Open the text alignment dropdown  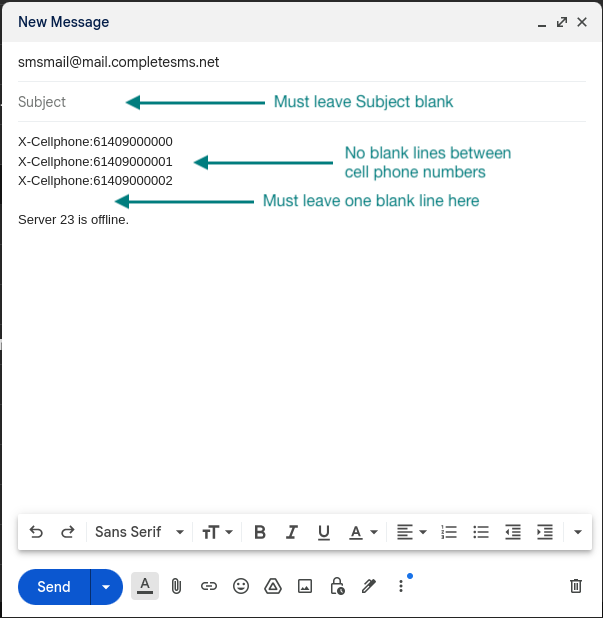point(411,532)
